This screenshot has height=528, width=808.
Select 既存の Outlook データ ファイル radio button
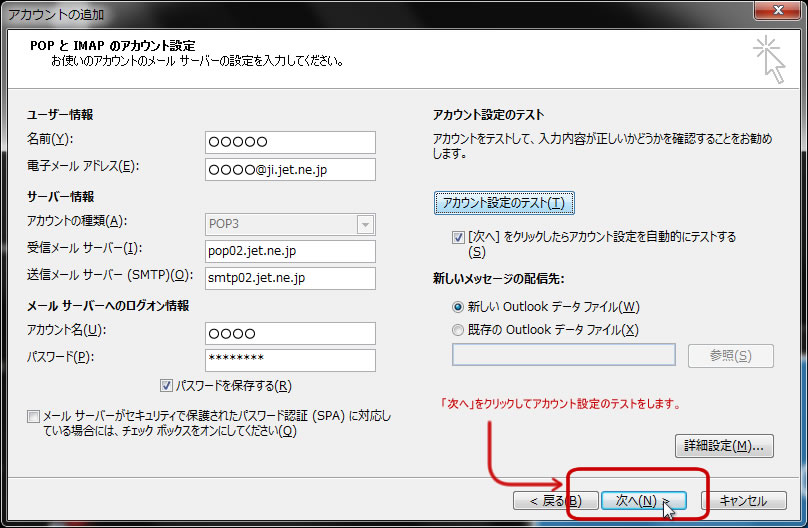[x=459, y=329]
